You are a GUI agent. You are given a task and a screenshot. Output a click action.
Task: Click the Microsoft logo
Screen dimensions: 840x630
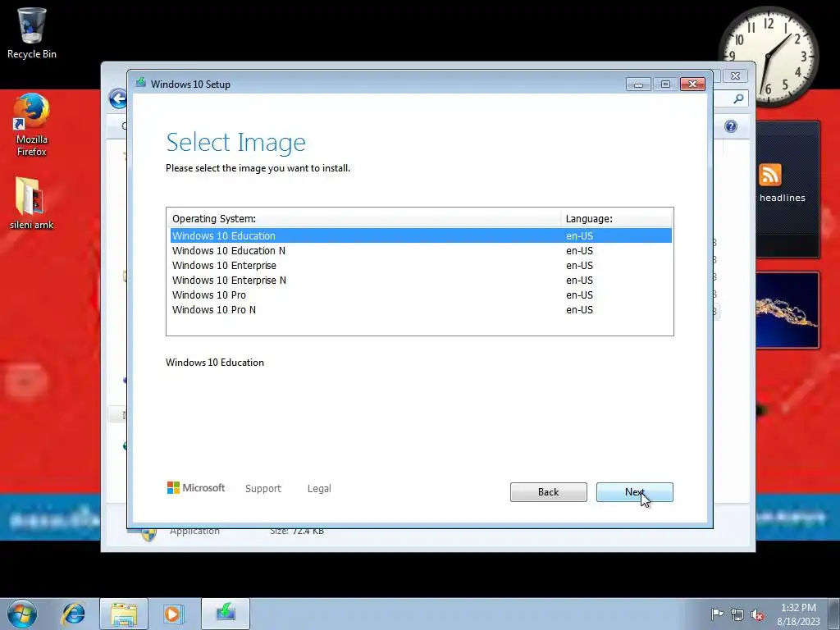tap(196, 488)
